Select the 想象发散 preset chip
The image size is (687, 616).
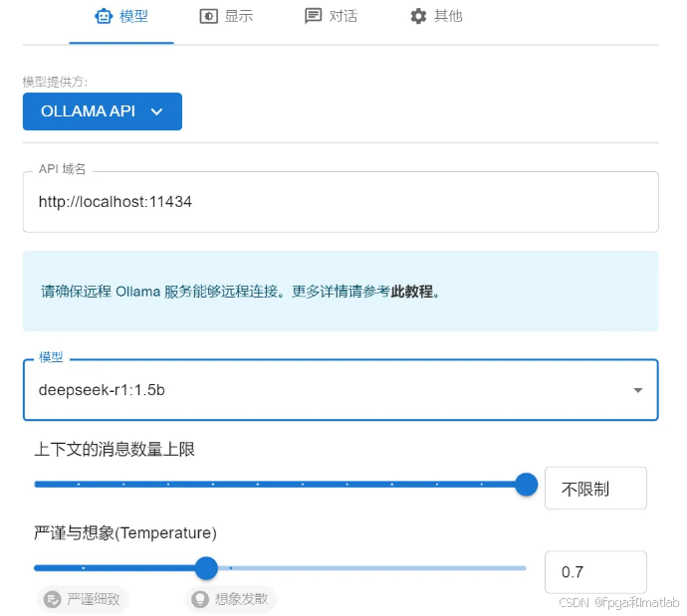coord(231,599)
